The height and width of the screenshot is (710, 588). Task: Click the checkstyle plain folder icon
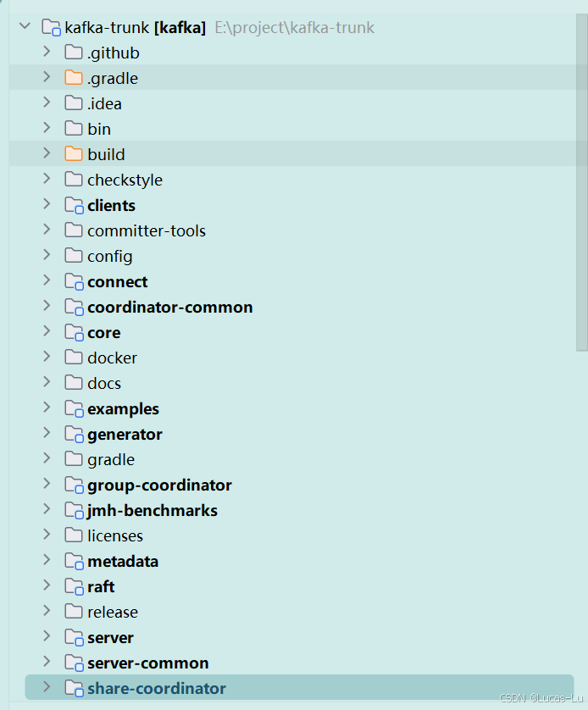click(x=74, y=179)
